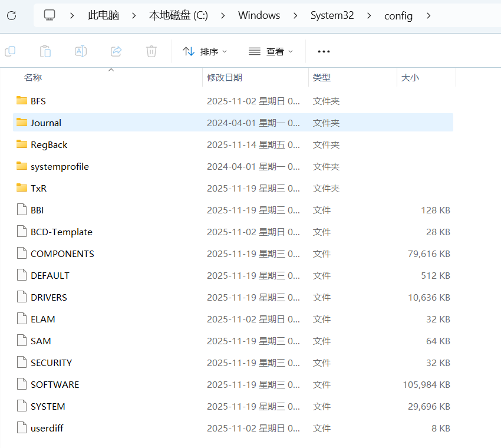Viewport: 501px width, 448px height.
Task: Click the COMPONENTS file icon
Action: pos(22,253)
